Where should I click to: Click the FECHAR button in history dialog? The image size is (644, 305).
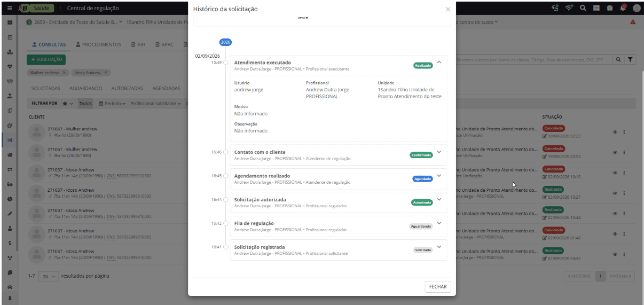pos(438,287)
